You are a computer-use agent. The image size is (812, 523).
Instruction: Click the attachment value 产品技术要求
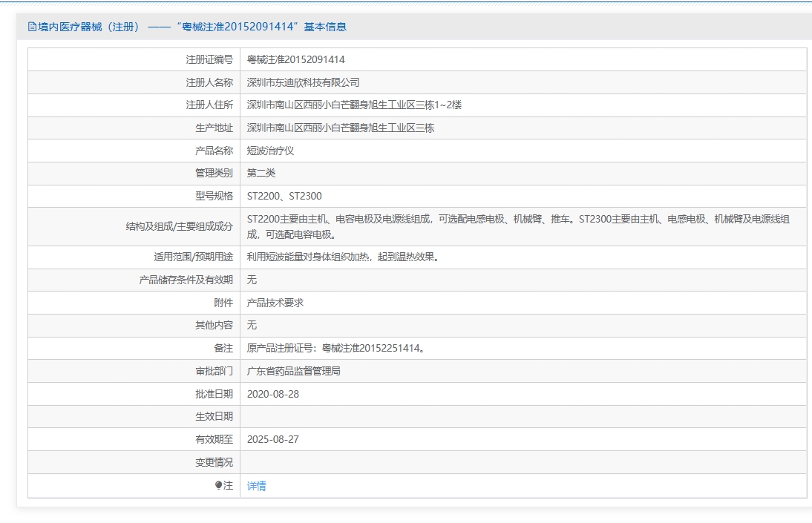(275, 303)
